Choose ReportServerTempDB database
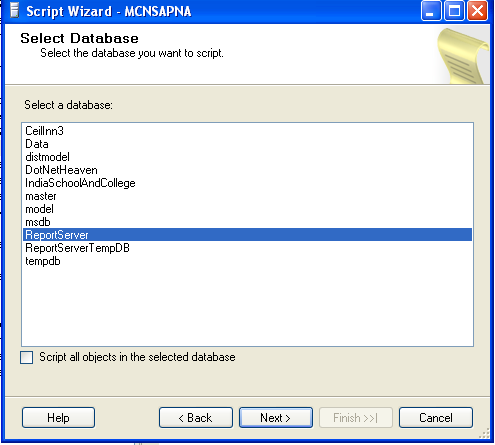 tap(247, 248)
